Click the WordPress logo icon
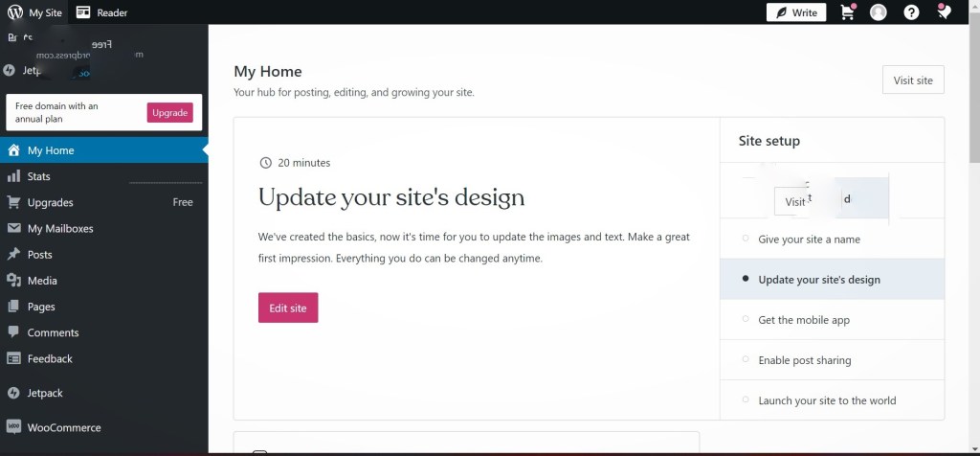 click(14, 12)
